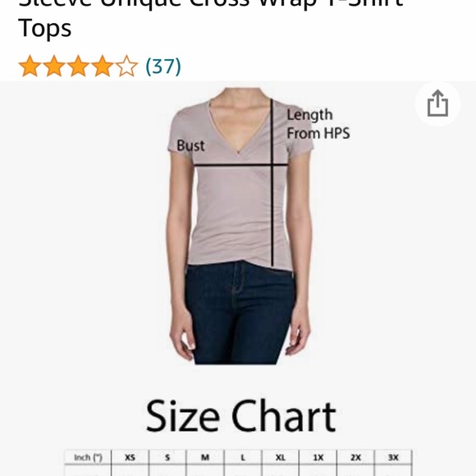Screen dimensions: 476x476
Task: Select the S column header in size chart
Action: pos(167,457)
